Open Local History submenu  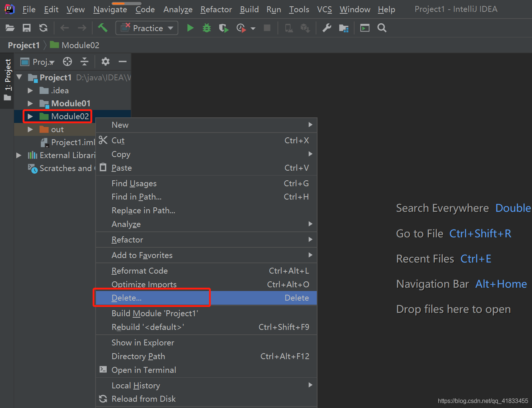pos(206,385)
